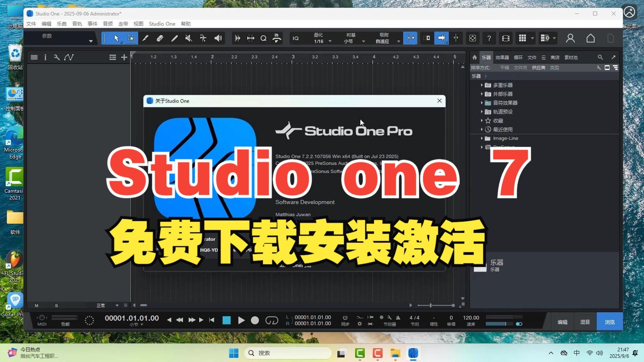The image size is (644, 362).
Task: Detach the browser panel arrow icon
Action: coord(614,57)
